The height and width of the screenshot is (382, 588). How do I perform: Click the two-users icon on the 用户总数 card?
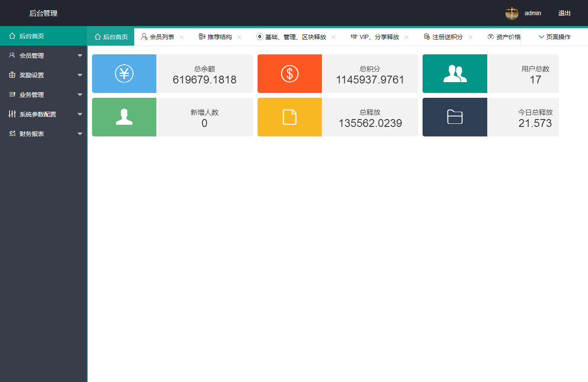pos(455,73)
